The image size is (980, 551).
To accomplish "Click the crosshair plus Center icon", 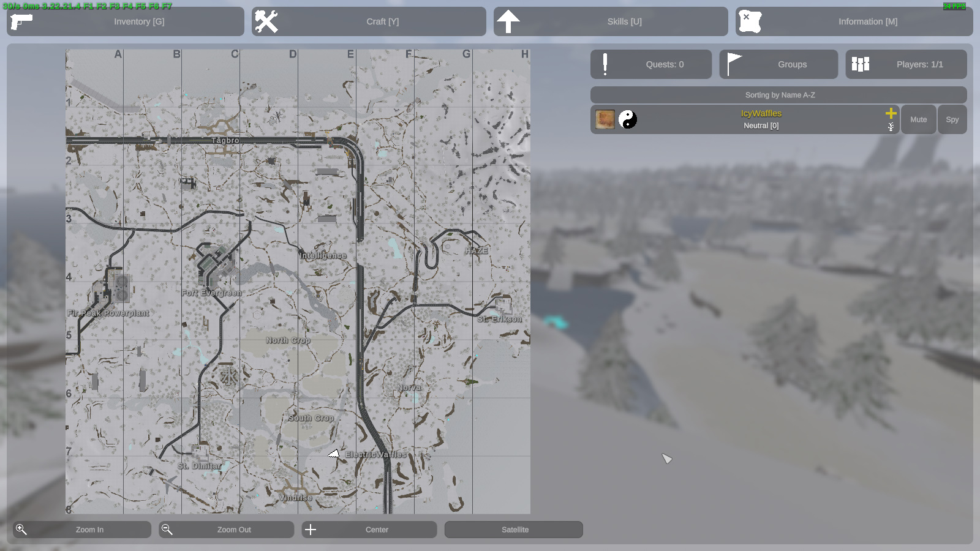I will click(311, 530).
